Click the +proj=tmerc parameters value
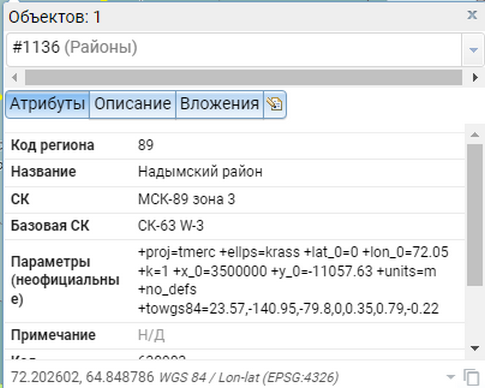The width and height of the screenshot is (485, 388). coord(293,280)
